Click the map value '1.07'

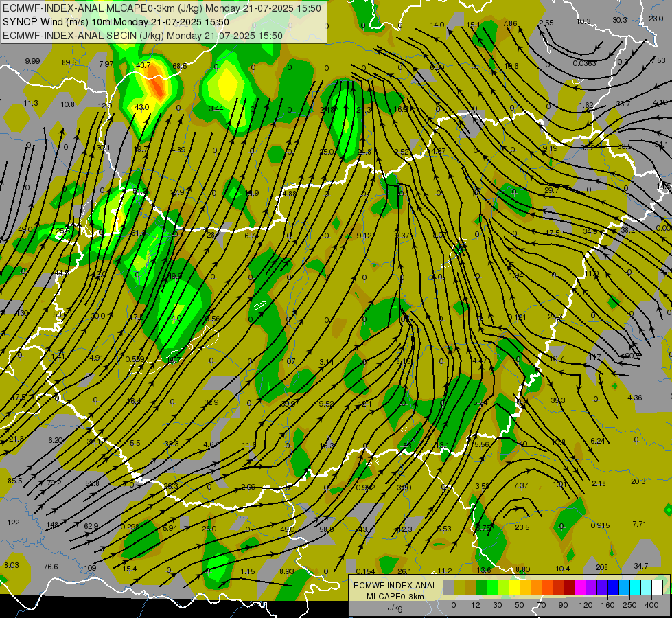(288, 361)
